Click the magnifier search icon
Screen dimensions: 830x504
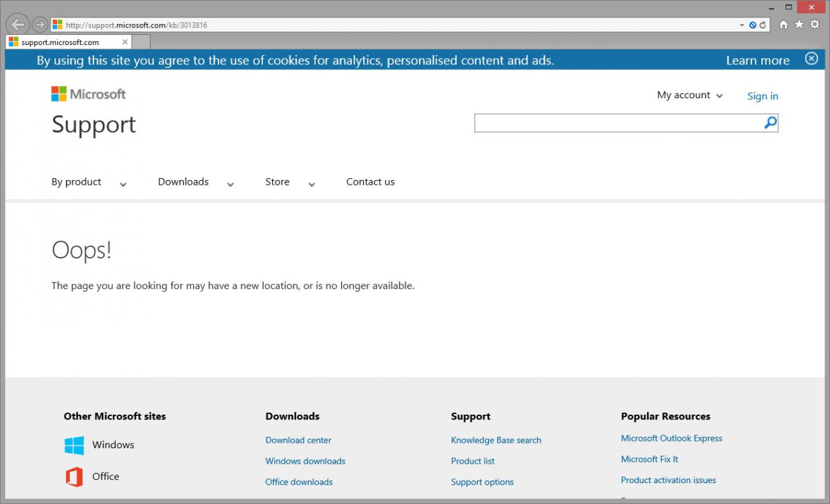(771, 123)
